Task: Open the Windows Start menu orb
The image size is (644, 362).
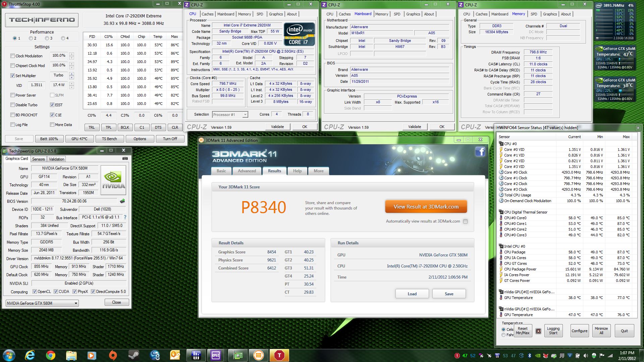Action: point(9,355)
